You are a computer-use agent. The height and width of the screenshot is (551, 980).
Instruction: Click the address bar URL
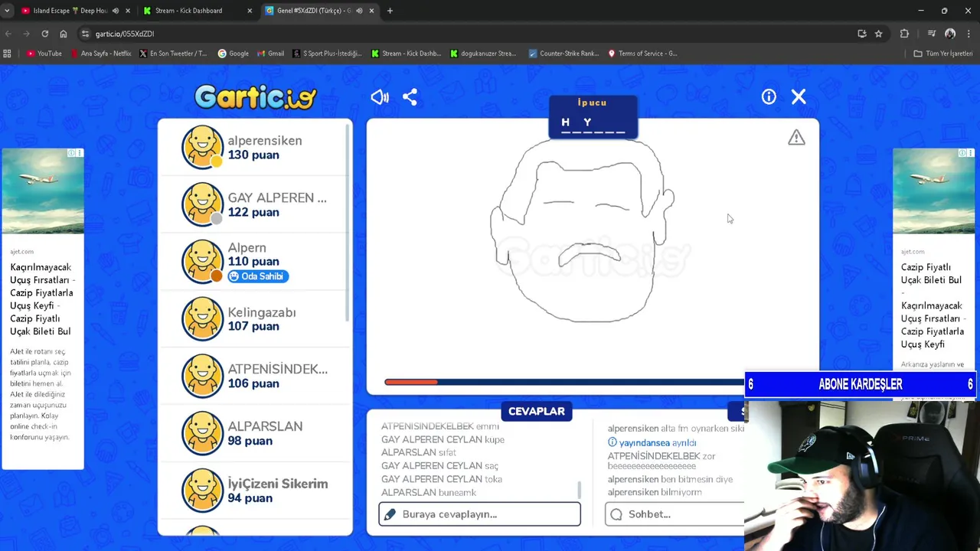point(125,34)
